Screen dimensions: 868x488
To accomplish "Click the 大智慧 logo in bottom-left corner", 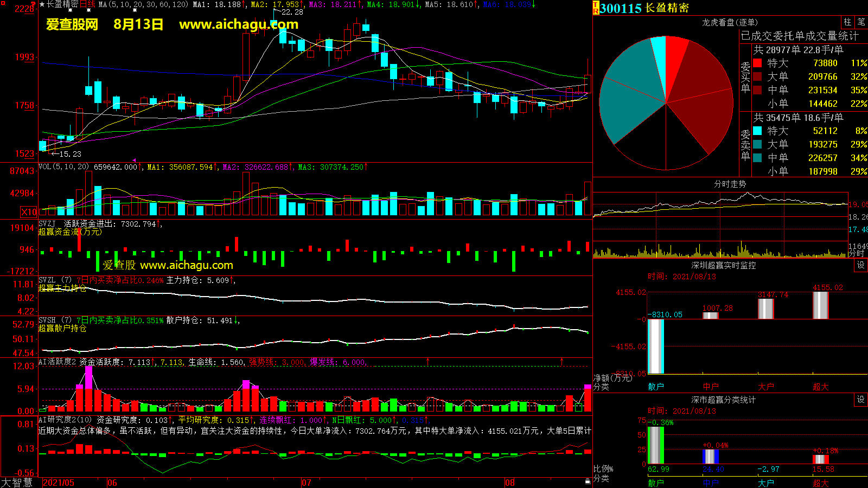I will [17, 482].
